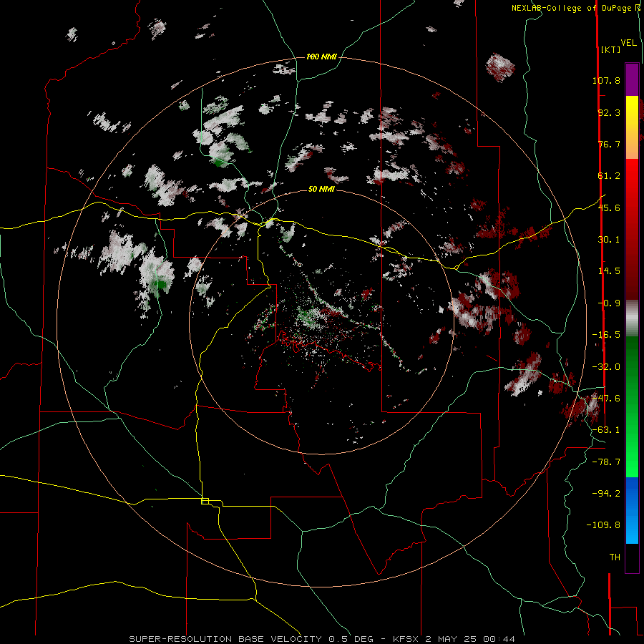Click the "100 NMI" range ring label

(x=321, y=57)
